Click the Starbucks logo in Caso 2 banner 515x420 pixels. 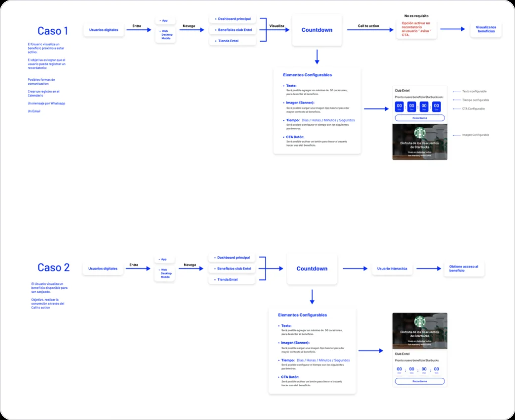tap(420, 321)
